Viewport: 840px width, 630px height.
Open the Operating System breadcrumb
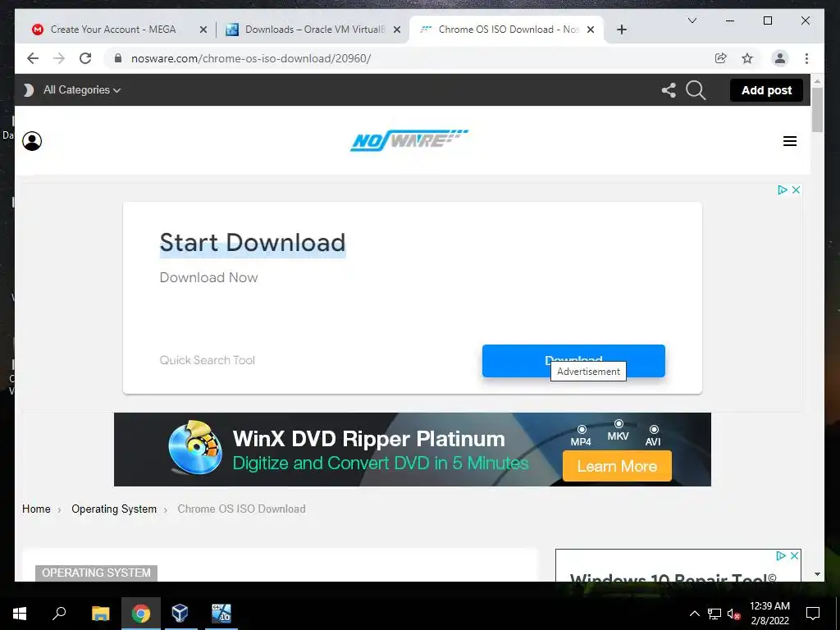click(114, 509)
